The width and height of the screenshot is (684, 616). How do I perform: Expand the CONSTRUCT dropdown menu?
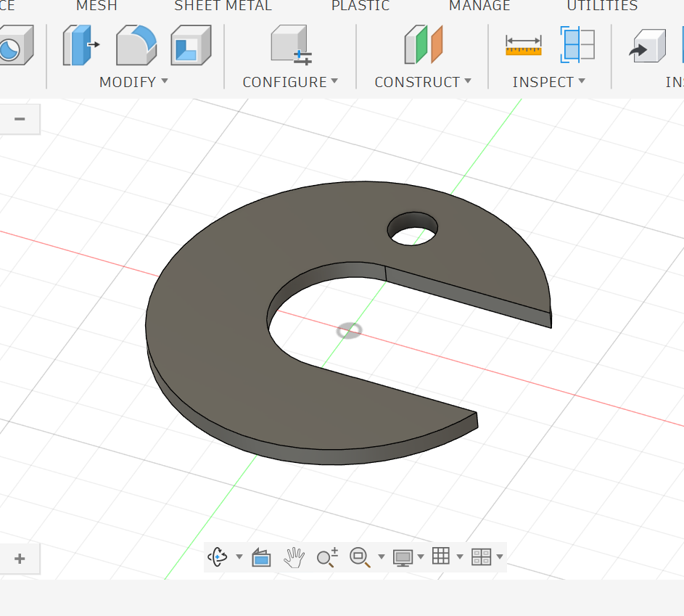pyautogui.click(x=423, y=81)
